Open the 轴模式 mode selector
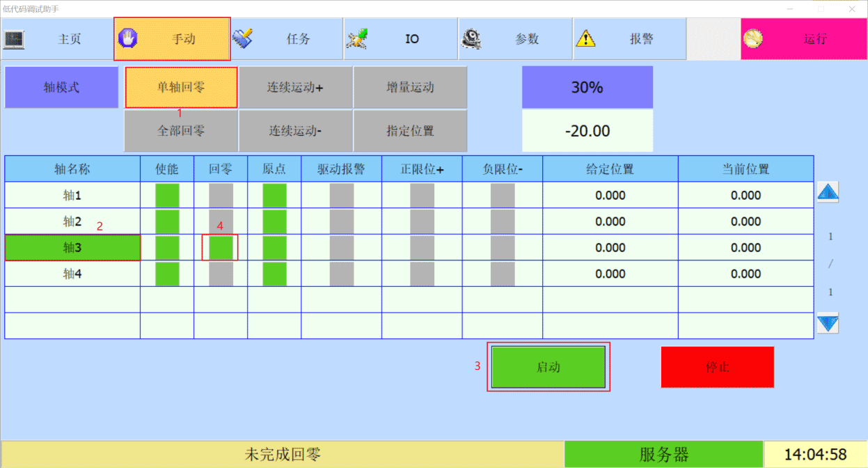Viewport: 868px width, 468px height. tap(61, 88)
